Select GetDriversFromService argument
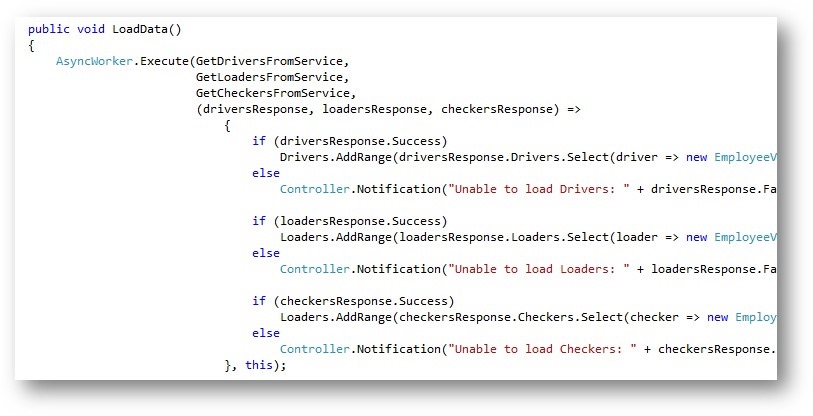 [x=269, y=61]
